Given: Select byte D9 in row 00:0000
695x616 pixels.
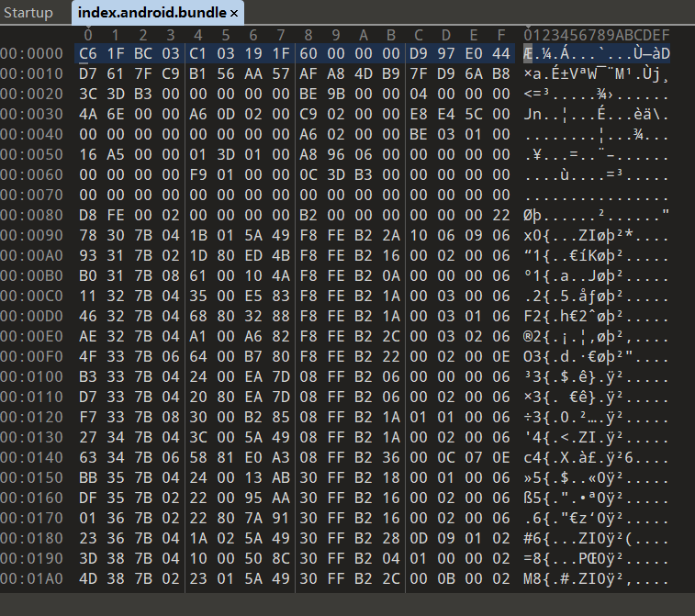Looking at the screenshot, I should coord(419,53).
